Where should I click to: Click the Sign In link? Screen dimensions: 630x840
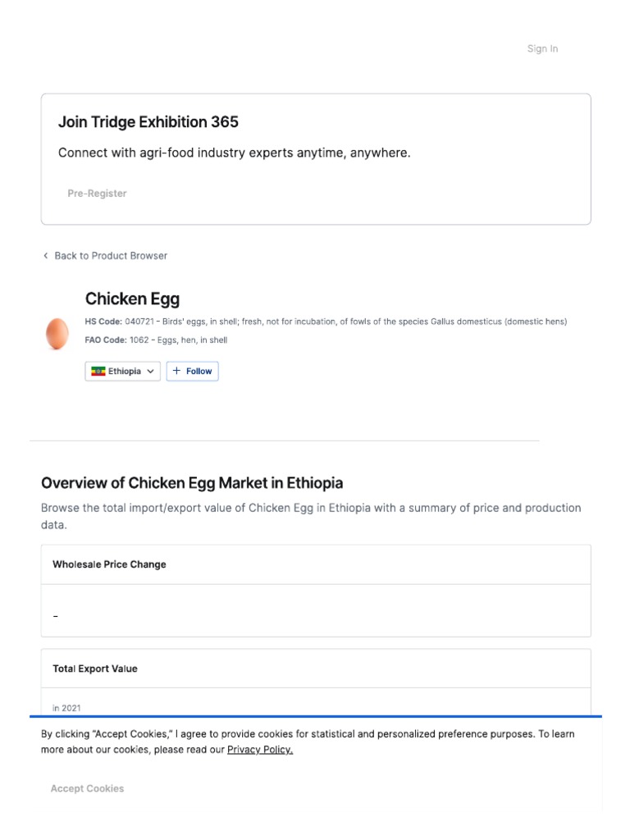point(542,49)
